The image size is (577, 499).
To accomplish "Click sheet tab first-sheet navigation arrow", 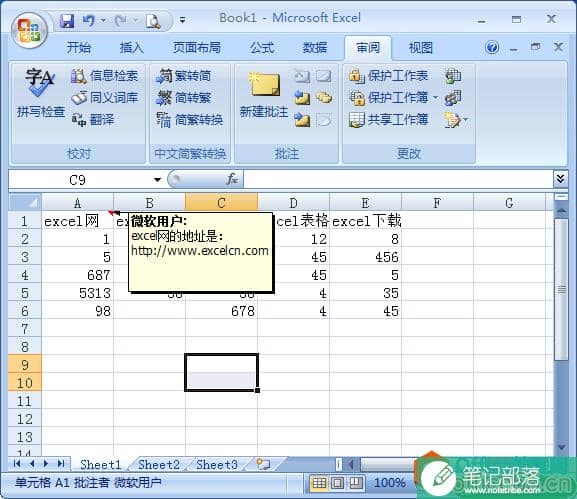I will pyautogui.click(x=17, y=464).
